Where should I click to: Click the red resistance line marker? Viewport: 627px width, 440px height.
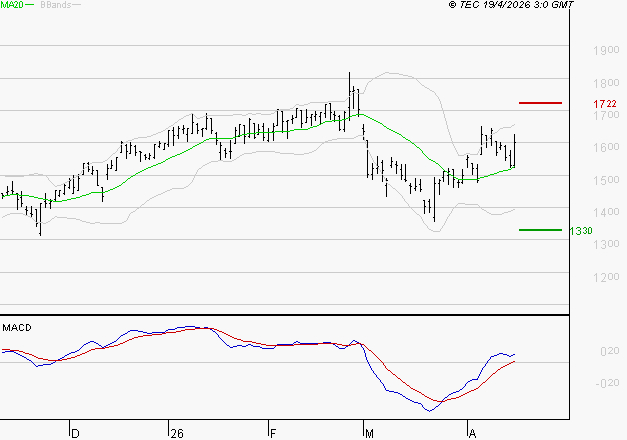[x=540, y=103]
